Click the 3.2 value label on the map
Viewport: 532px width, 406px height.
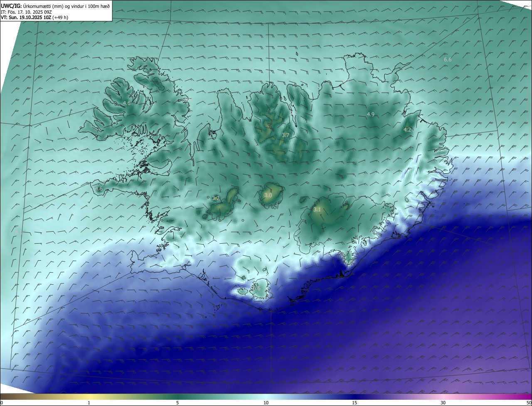point(216,198)
